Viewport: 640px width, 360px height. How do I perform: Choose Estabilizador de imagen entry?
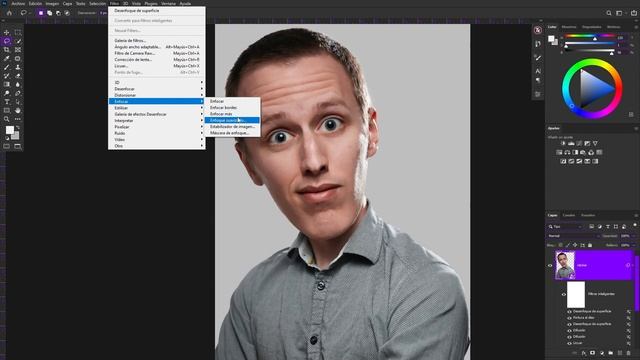tap(232, 127)
